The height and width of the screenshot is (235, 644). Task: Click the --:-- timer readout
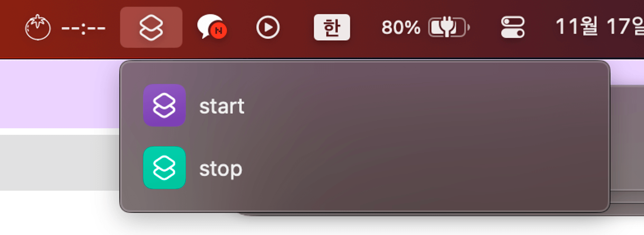[x=83, y=28]
